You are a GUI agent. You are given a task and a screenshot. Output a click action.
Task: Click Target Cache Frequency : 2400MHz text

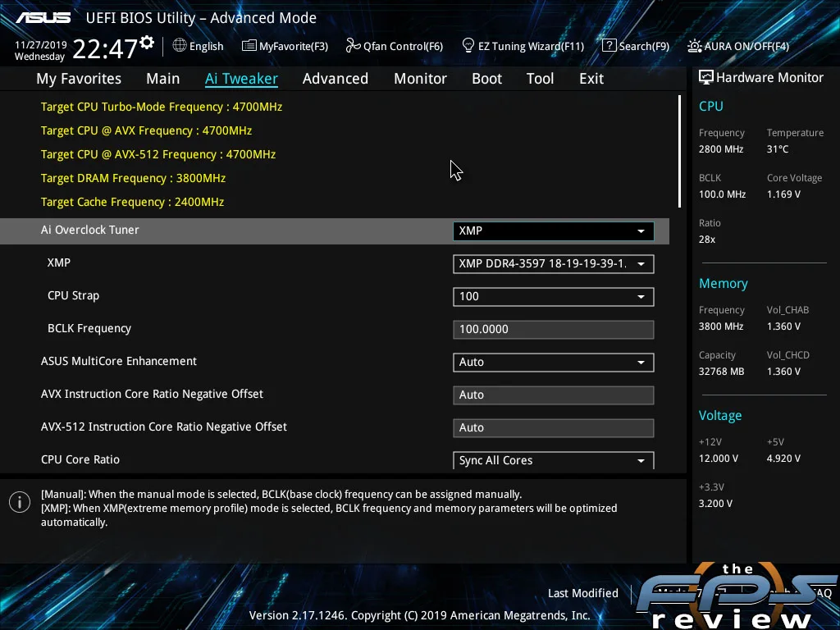click(x=132, y=202)
